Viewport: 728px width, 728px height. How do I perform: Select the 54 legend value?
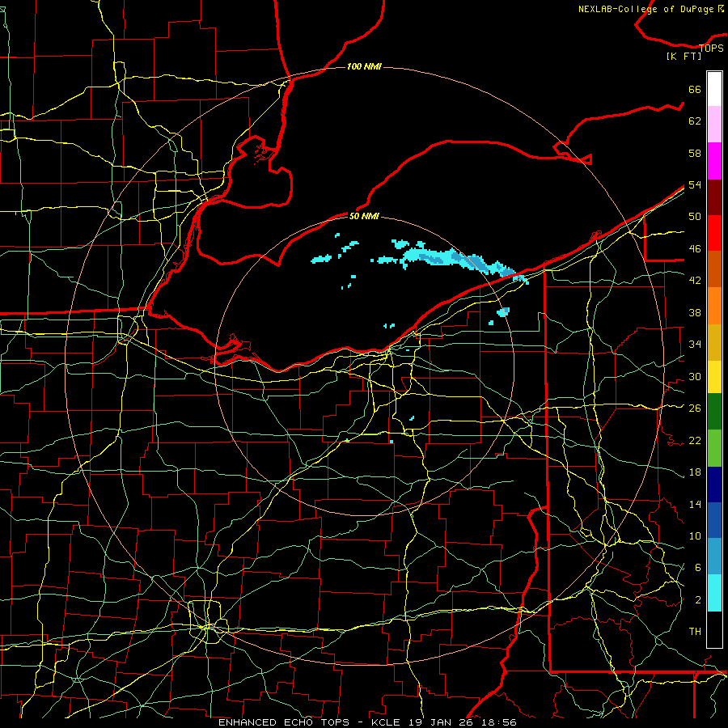(695, 184)
